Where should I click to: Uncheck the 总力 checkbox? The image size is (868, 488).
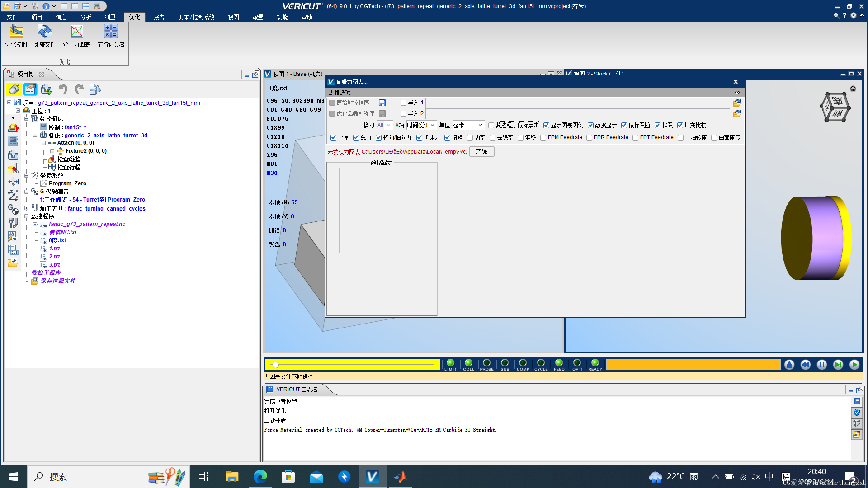(x=356, y=138)
